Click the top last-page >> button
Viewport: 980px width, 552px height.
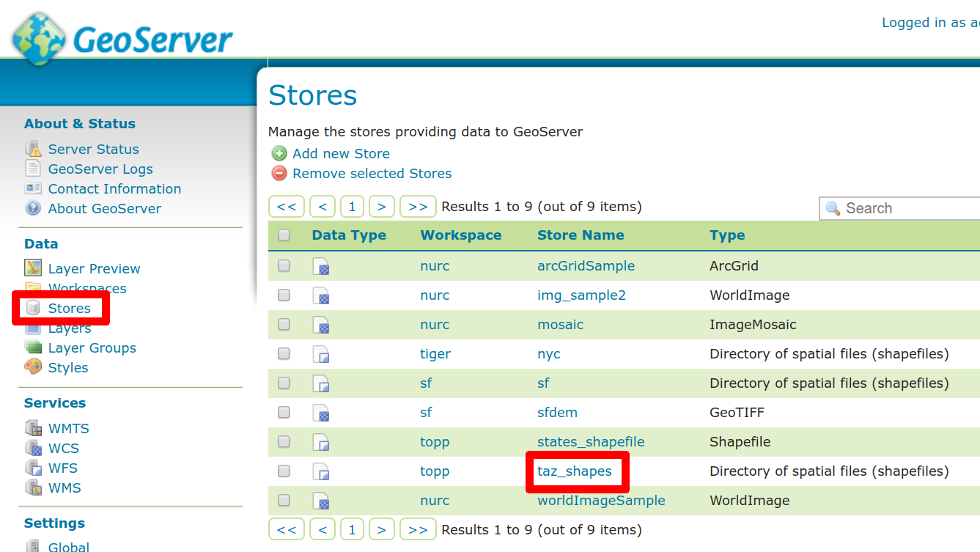tap(418, 206)
